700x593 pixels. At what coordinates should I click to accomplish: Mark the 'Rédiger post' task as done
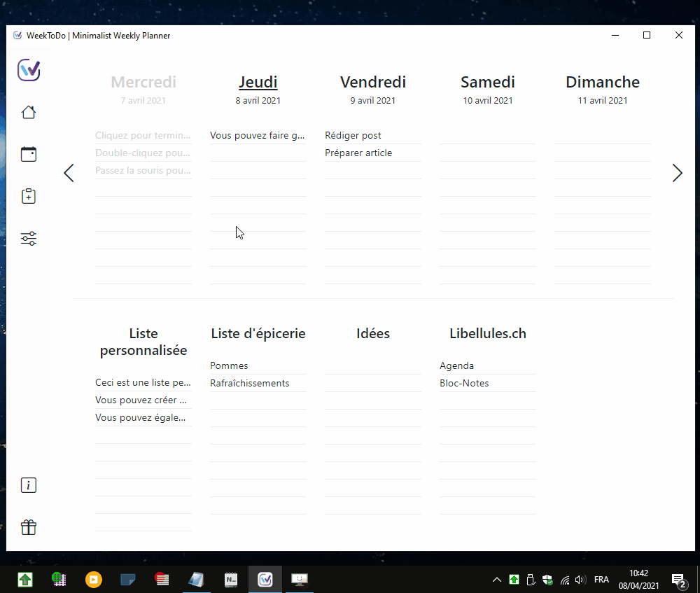(373, 135)
